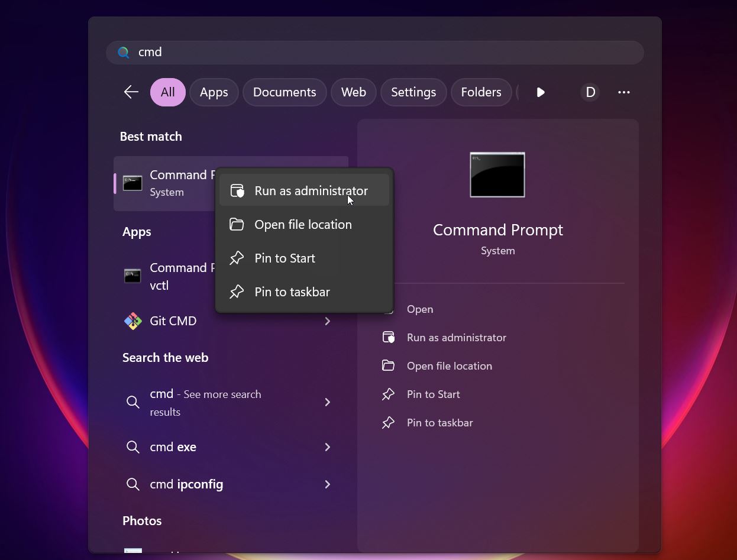The width and height of the screenshot is (737, 560).
Task: Open cmd See more search results
Action: pyautogui.click(x=231, y=403)
